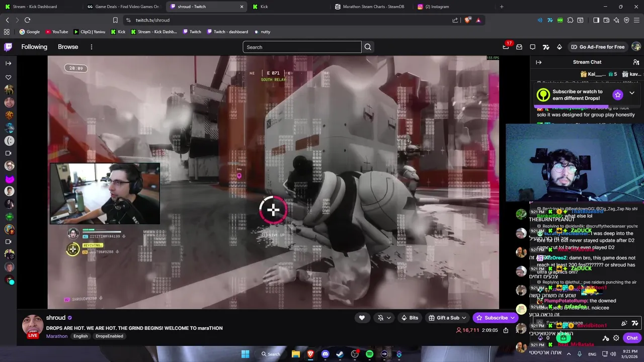Reload the page
The height and width of the screenshot is (362, 644).
(27, 20)
